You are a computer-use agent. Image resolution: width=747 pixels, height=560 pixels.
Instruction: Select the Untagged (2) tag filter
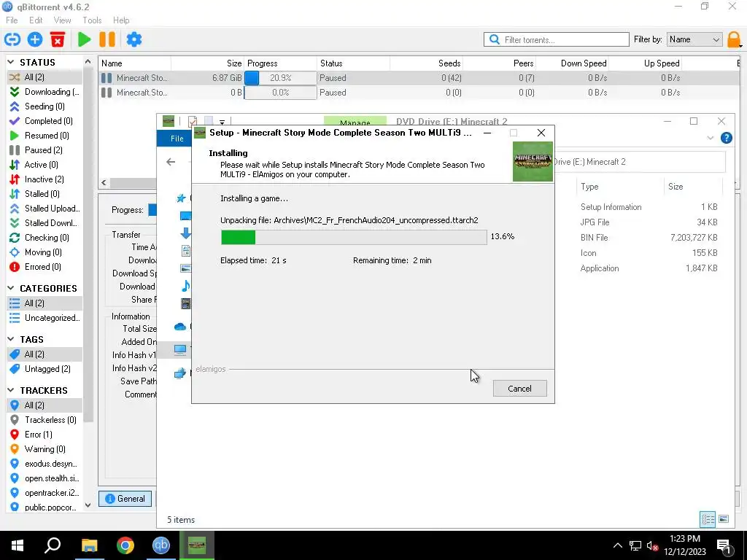(x=44, y=369)
